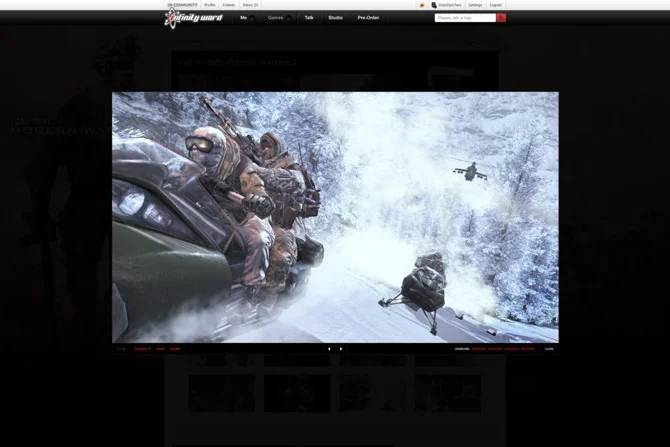Go to the Profile page

209,5
